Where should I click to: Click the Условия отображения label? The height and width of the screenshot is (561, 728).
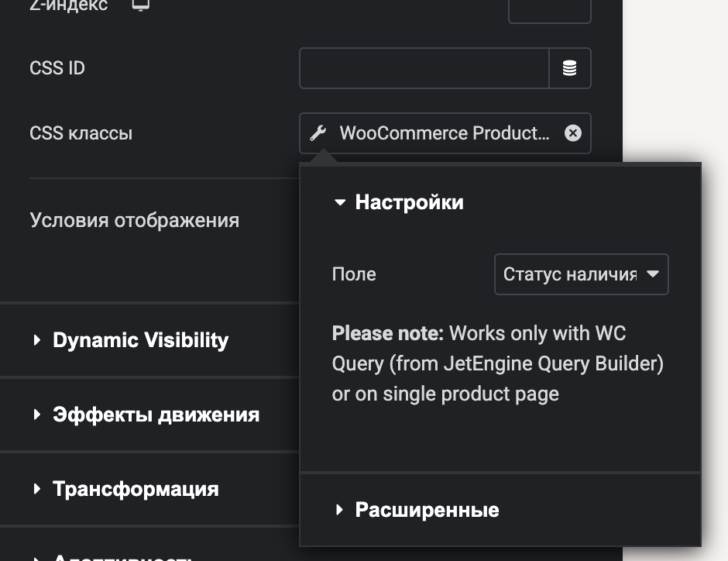tap(135, 220)
